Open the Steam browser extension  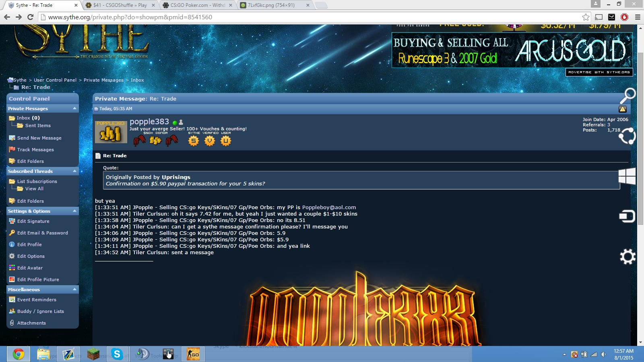pyautogui.click(x=611, y=17)
